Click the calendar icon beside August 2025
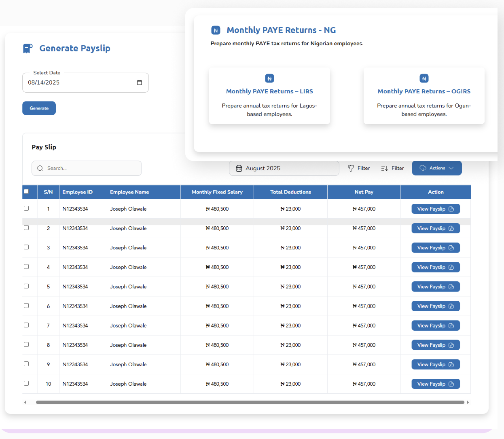This screenshot has width=504, height=439. click(x=239, y=168)
